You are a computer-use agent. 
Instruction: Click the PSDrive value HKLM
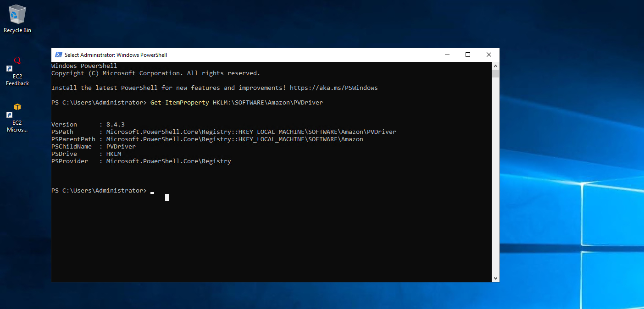coord(114,154)
